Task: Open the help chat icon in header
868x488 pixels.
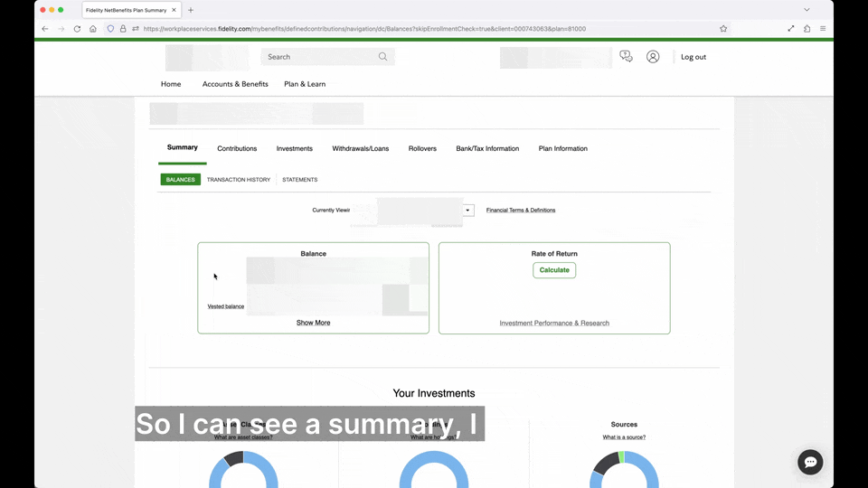Action: point(626,57)
